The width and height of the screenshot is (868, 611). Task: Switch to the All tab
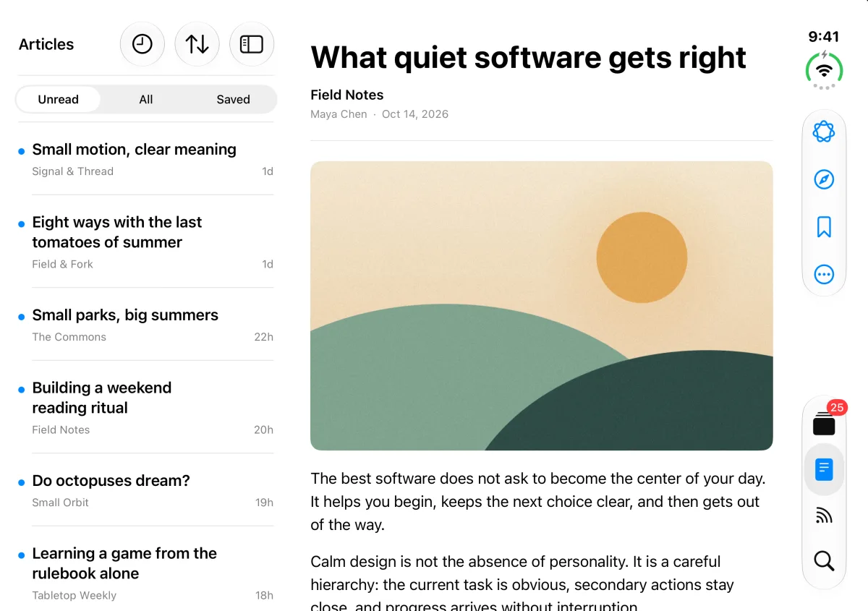click(x=146, y=99)
